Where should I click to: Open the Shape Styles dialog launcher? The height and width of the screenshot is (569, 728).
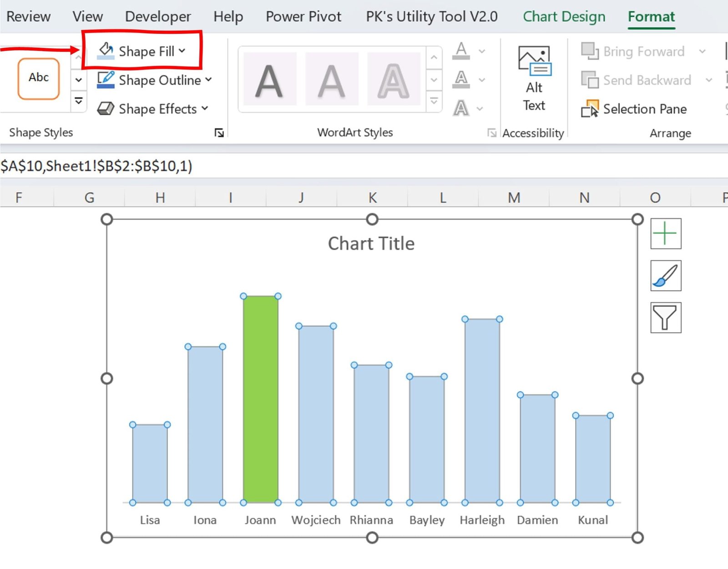[x=219, y=133]
